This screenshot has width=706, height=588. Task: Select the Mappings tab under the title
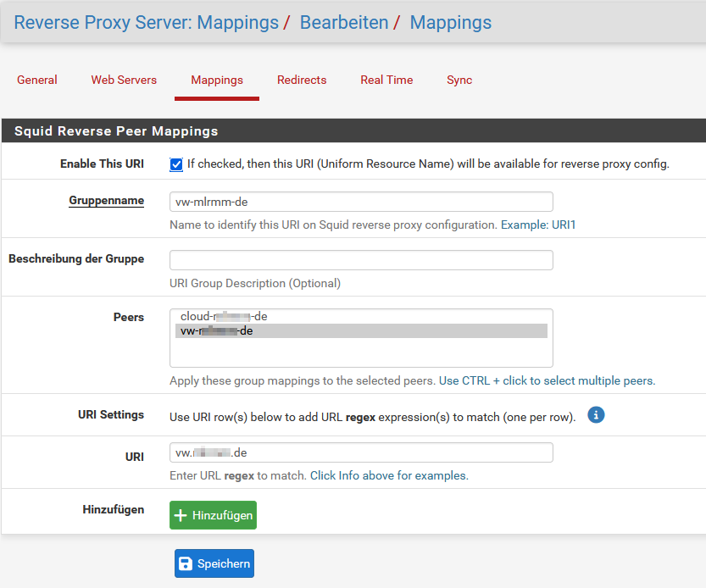217,80
